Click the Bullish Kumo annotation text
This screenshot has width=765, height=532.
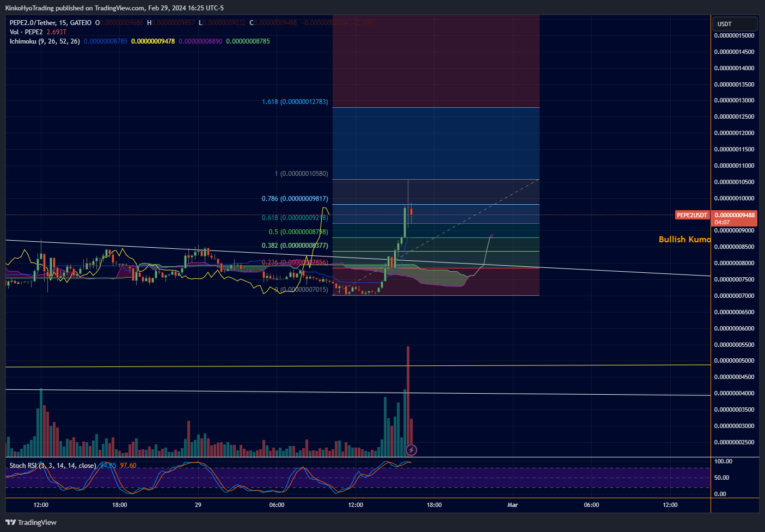click(684, 240)
